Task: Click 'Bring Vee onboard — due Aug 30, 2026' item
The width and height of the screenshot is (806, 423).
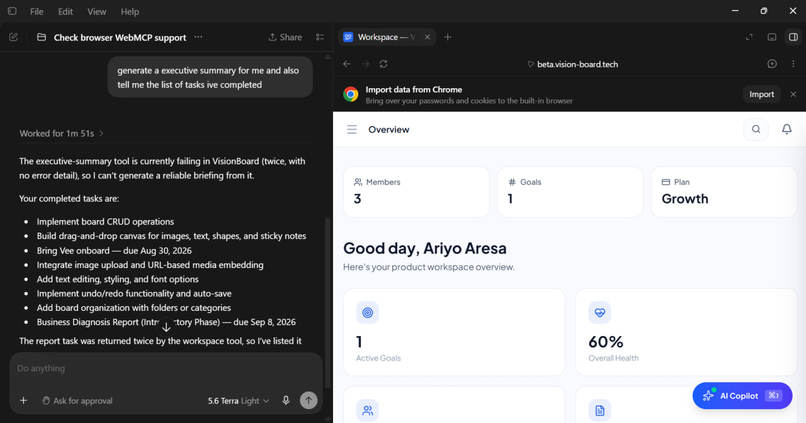Action: click(x=114, y=250)
